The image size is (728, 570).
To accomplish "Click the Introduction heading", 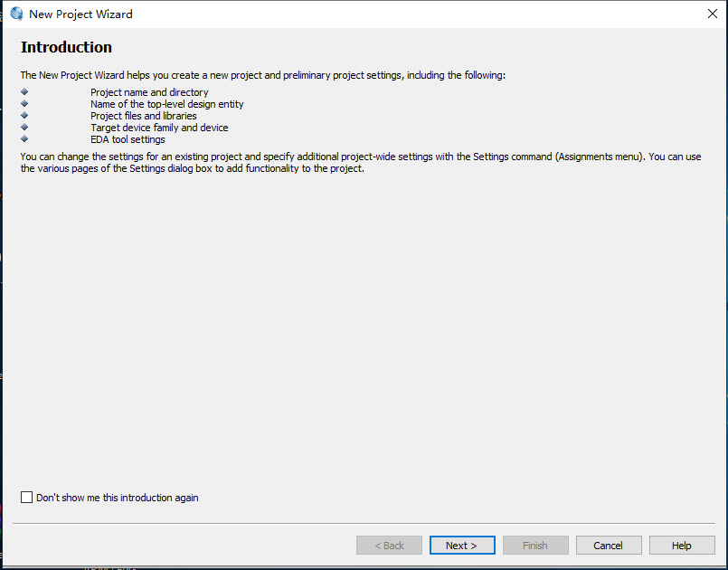I will click(66, 47).
